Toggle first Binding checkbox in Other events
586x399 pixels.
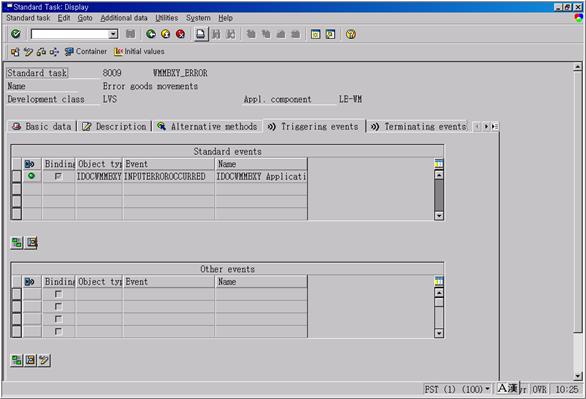click(x=58, y=294)
